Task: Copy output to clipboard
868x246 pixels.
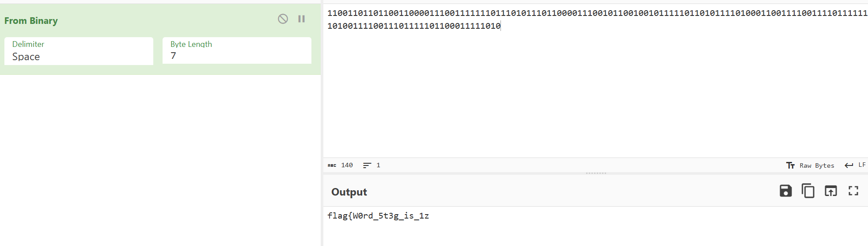Action: click(x=808, y=191)
